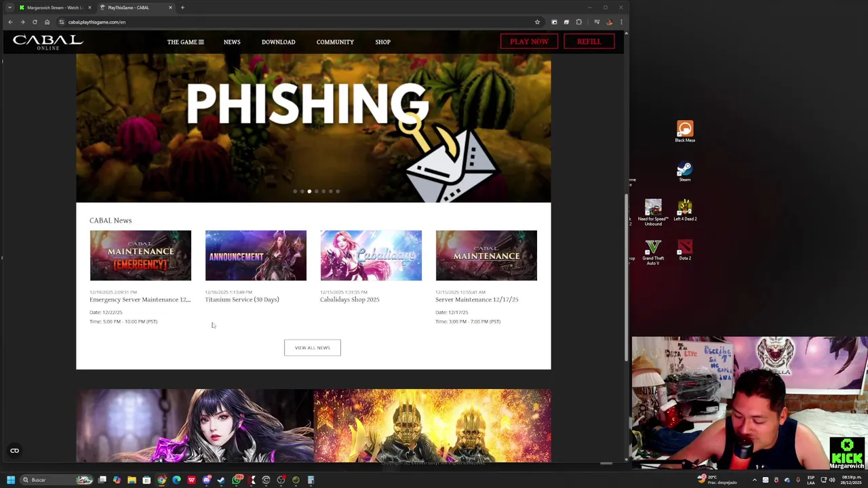Open the COMMUNITY menu

coord(335,42)
